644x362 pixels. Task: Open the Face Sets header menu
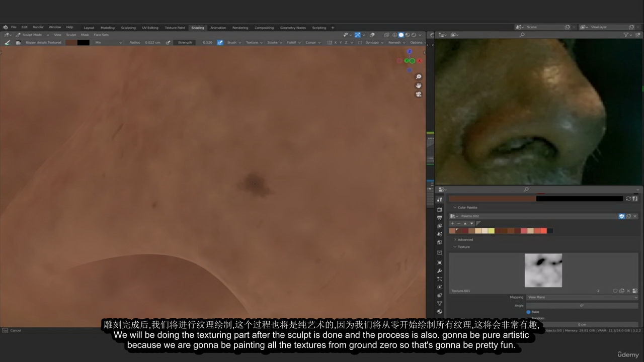(101, 35)
